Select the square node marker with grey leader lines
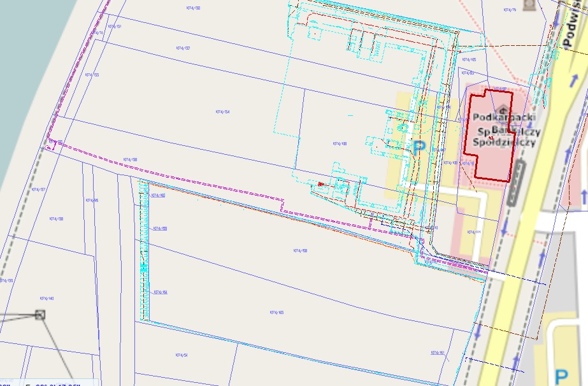 (x=40, y=315)
